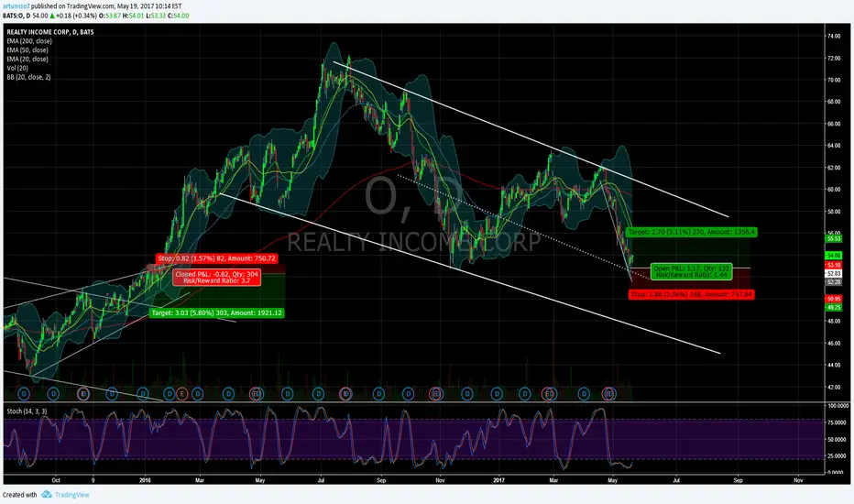Select the EMA (50, close) indicator legend
Screen dimensions: 854x504
27,50
